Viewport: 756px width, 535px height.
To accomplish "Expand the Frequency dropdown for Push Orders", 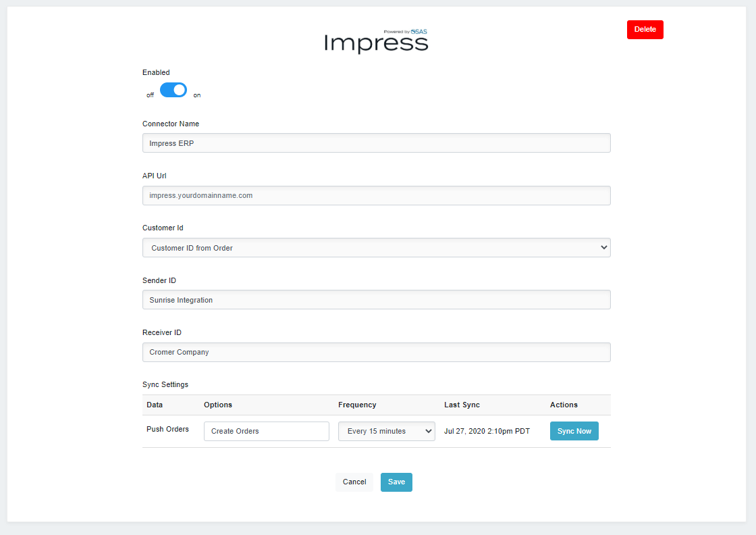I will (x=386, y=431).
